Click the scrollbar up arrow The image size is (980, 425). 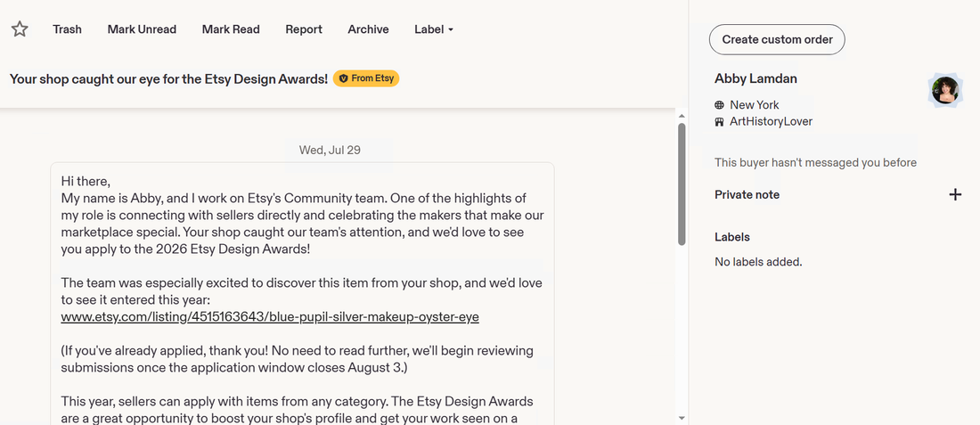[682, 116]
